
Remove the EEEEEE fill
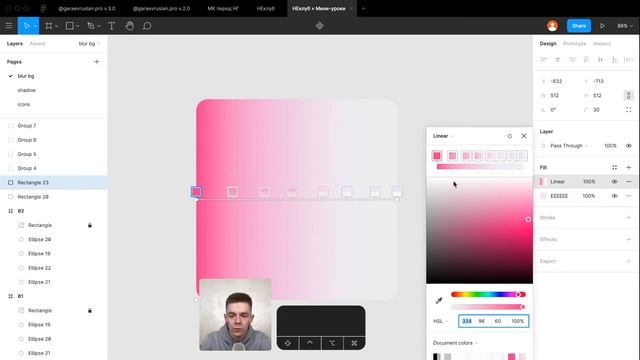pyautogui.click(x=629, y=196)
